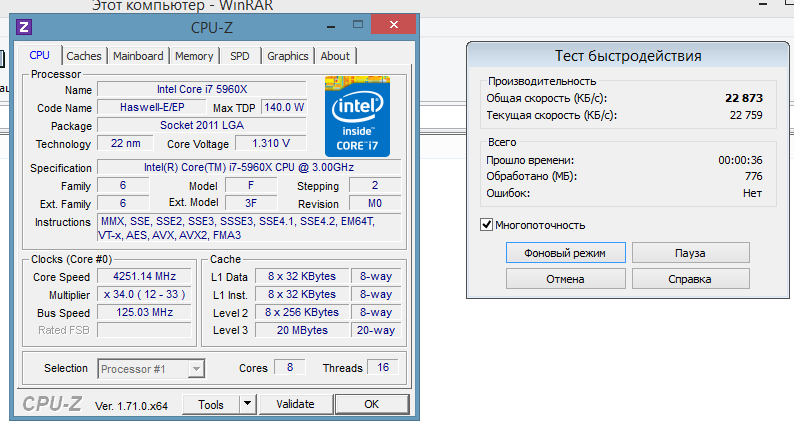Click the Socket 2011 LGA package value
Image resolution: width=794 pixels, height=443 pixels.
[x=202, y=126]
